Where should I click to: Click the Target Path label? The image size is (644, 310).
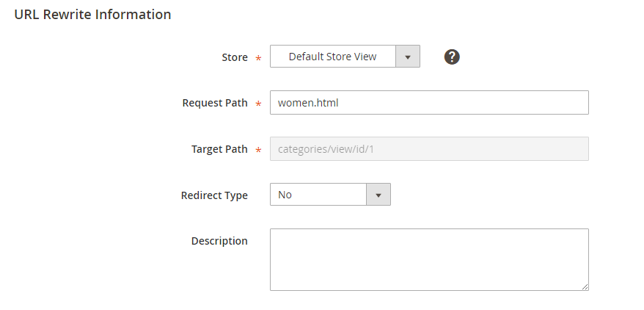pos(219,149)
